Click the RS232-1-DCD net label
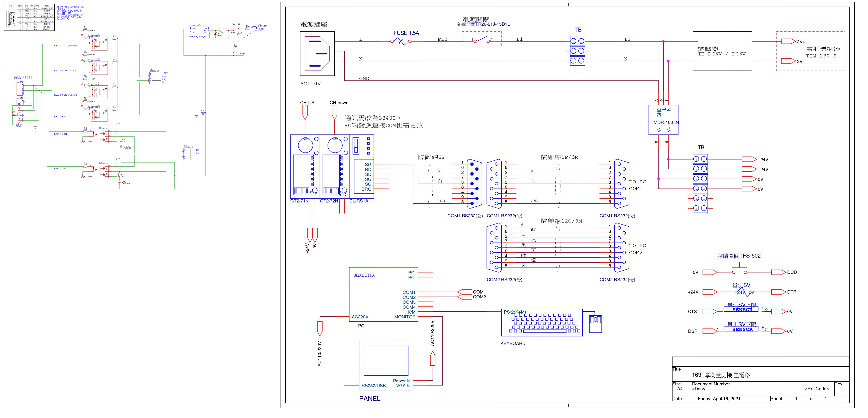Viewport: 868px width, 418px height. 66,45
